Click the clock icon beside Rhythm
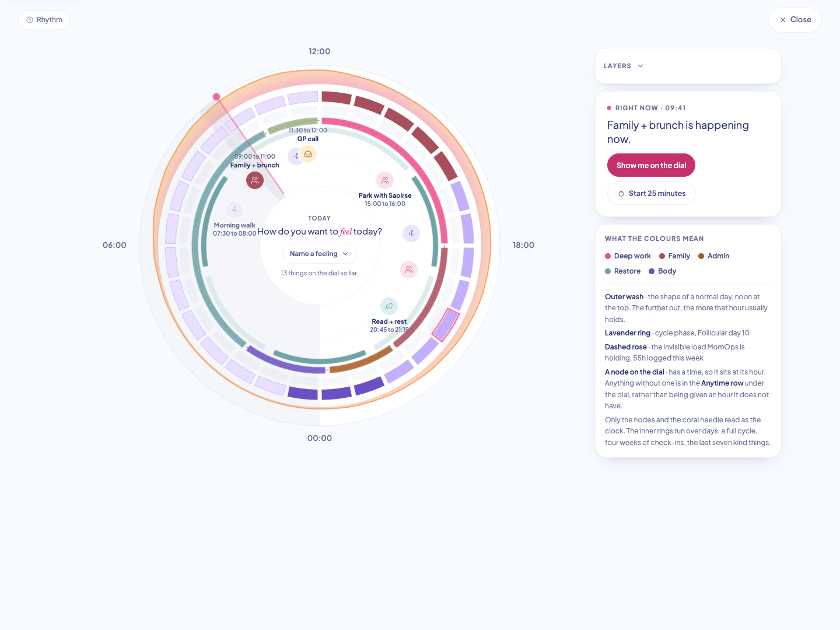The height and width of the screenshot is (630, 840). coord(30,20)
